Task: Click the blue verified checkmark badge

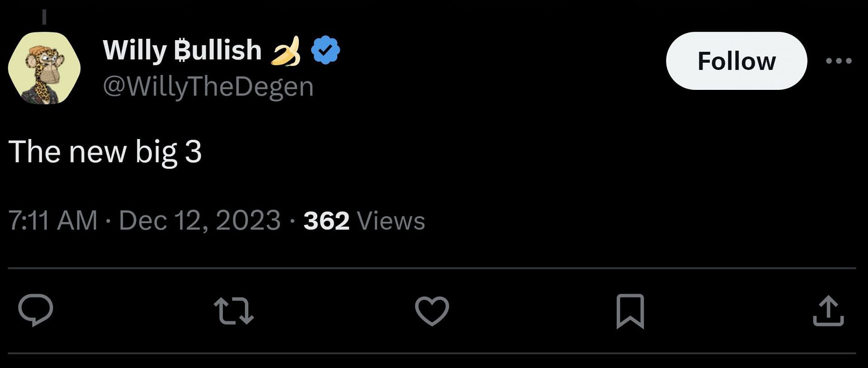Action: click(x=325, y=50)
